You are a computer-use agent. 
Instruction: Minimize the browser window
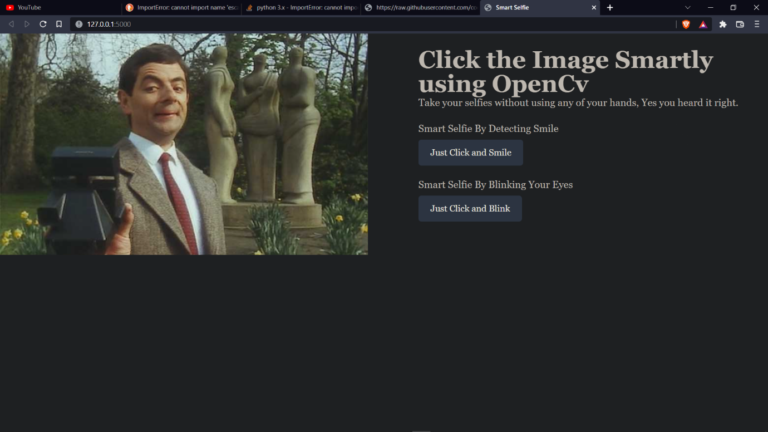pos(710,7)
